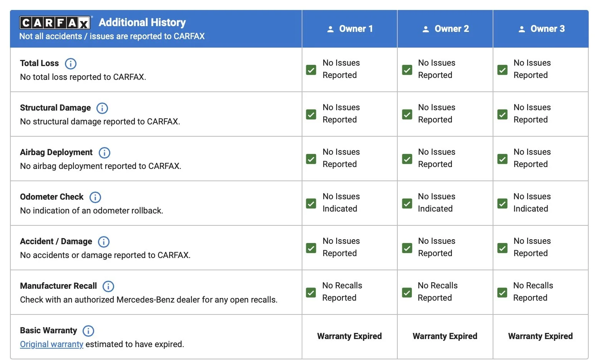Click Owner 1 'No Issues Indicated' text
Screen dimensions: 601x364
[x=341, y=203]
